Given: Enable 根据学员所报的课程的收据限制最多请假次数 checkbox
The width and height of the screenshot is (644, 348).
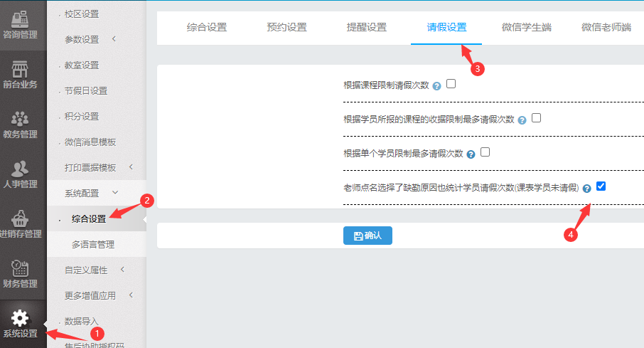Looking at the screenshot, I should (x=537, y=118).
